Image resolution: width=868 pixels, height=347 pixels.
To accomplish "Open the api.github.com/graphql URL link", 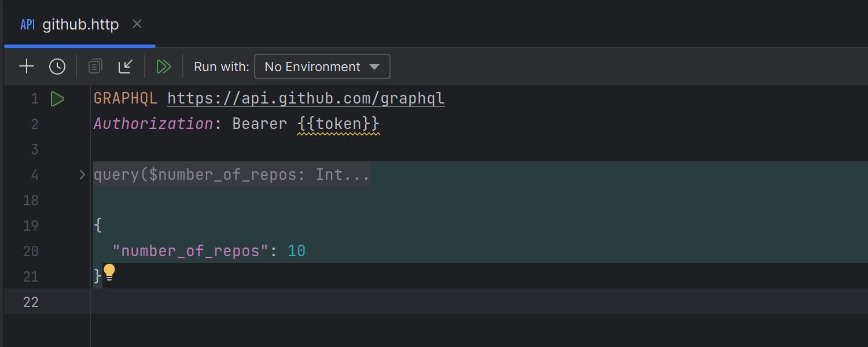I will tap(306, 99).
